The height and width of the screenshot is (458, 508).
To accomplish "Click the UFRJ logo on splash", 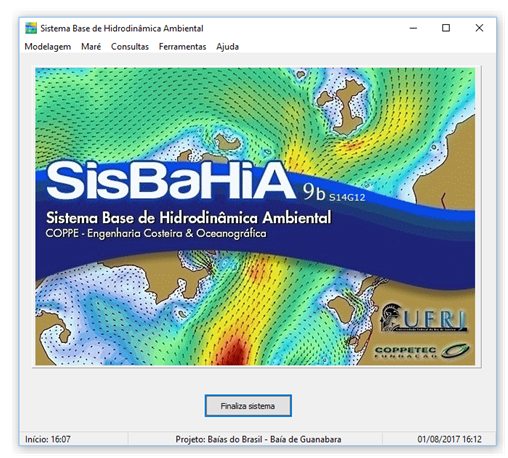I will (x=424, y=318).
